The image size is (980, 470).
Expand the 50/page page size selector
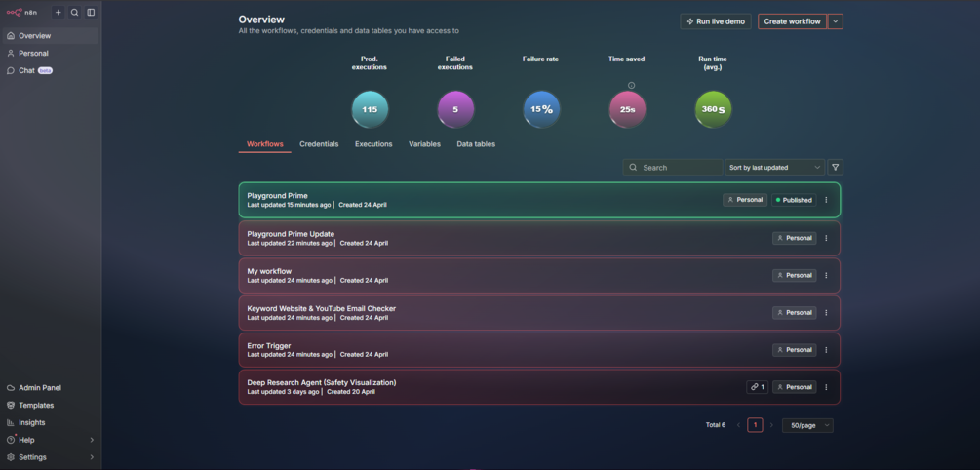[x=807, y=425]
